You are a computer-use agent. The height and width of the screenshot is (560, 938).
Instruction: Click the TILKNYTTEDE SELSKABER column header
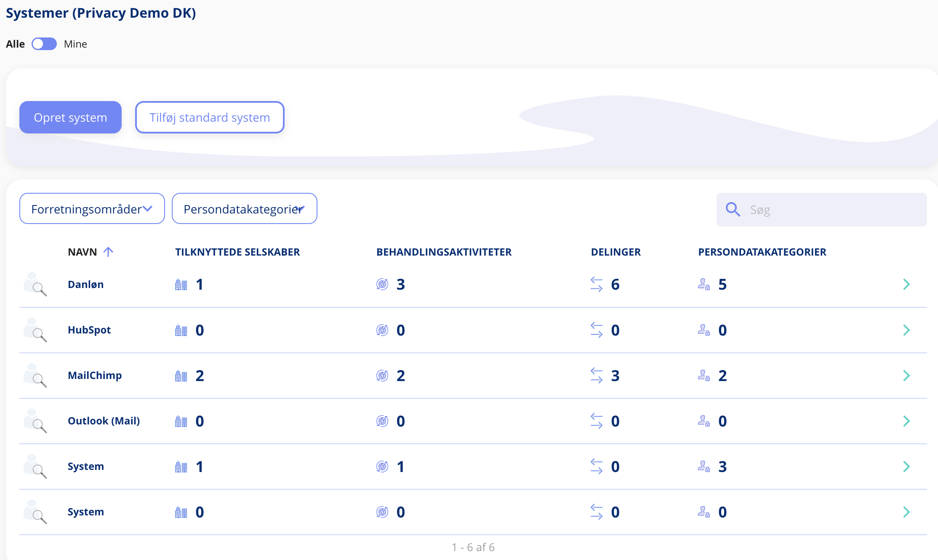(237, 252)
